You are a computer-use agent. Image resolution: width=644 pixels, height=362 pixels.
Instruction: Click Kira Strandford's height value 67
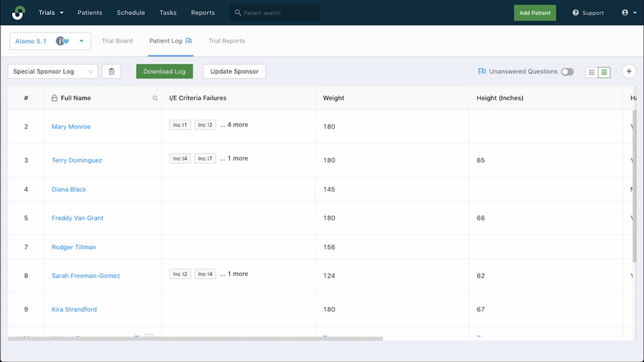[480, 309]
